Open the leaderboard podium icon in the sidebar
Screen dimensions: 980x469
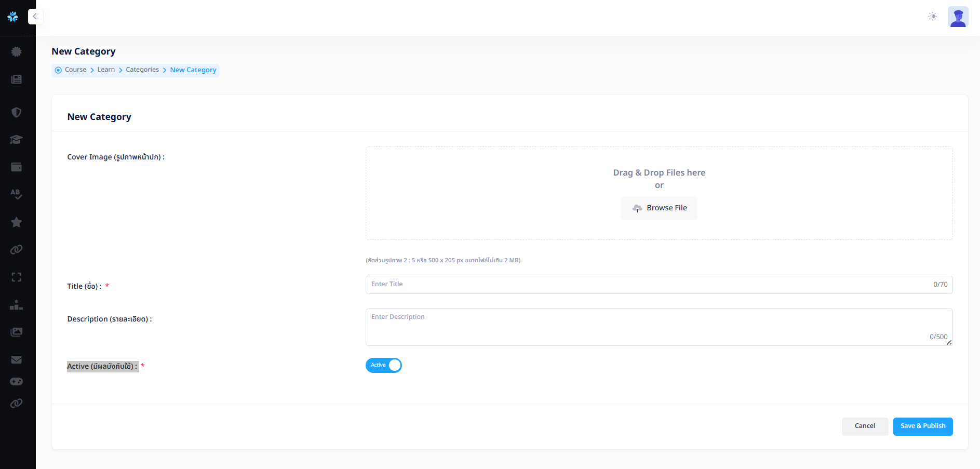click(17, 305)
